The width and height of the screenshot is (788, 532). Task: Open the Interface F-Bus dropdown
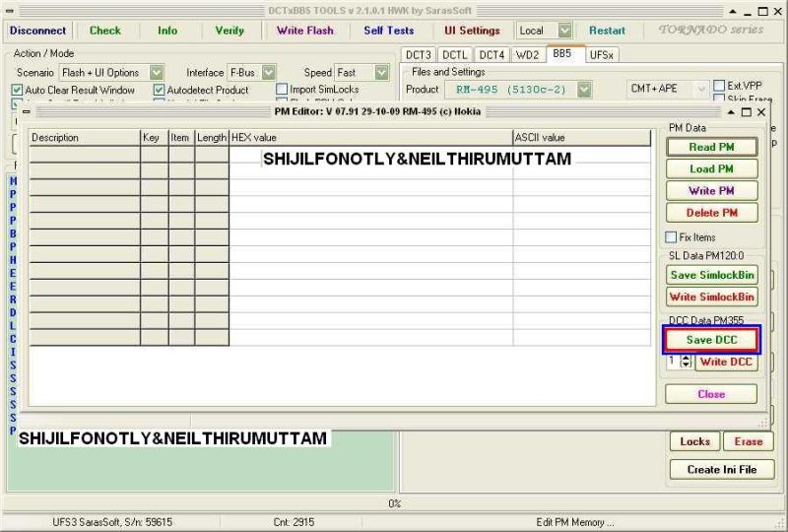coord(269,72)
